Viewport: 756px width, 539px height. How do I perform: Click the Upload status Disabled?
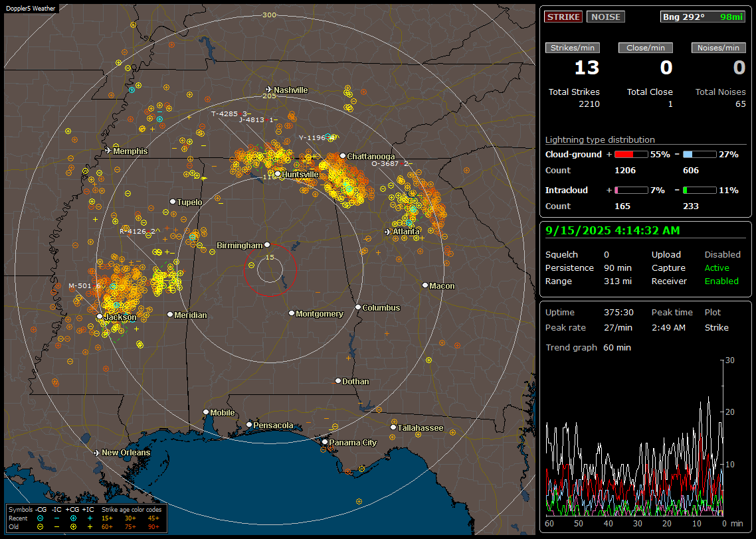point(722,255)
